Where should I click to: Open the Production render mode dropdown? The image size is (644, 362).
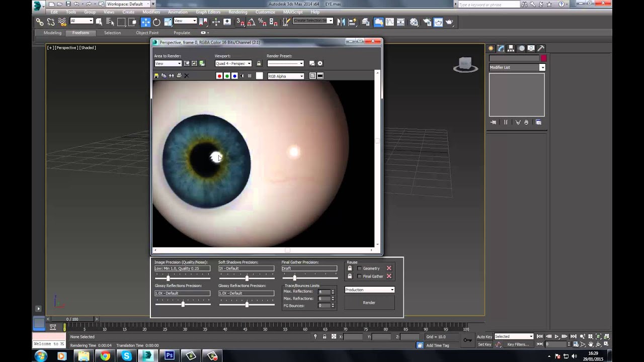point(370,290)
